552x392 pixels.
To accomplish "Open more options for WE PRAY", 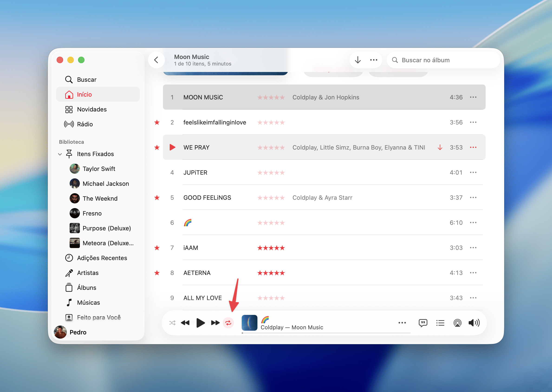I will click(x=473, y=147).
